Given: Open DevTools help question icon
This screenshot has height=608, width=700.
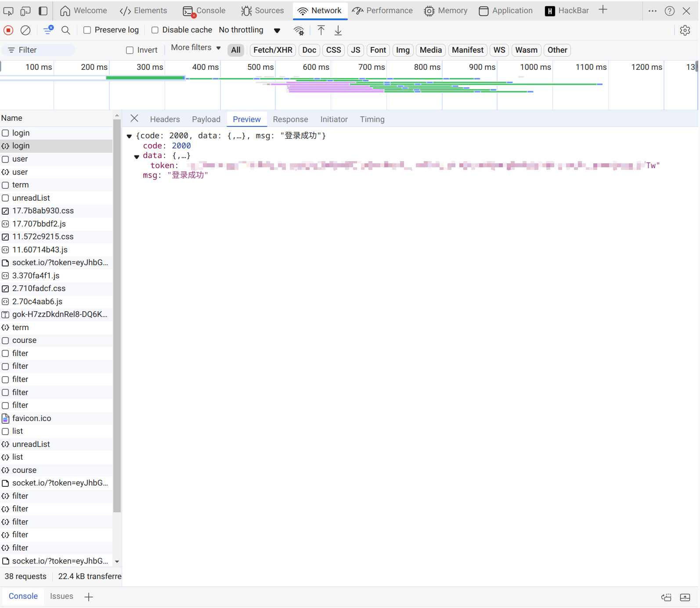Looking at the screenshot, I should (670, 11).
